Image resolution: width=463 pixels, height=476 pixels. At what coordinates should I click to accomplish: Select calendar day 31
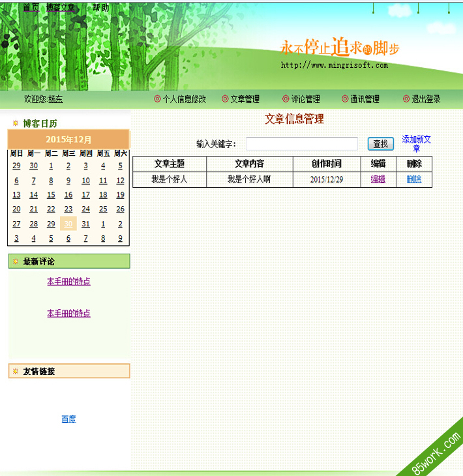85,224
